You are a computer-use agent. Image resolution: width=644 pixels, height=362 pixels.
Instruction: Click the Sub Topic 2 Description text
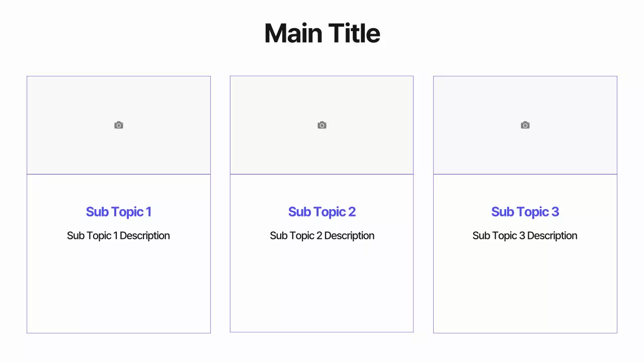tap(322, 236)
